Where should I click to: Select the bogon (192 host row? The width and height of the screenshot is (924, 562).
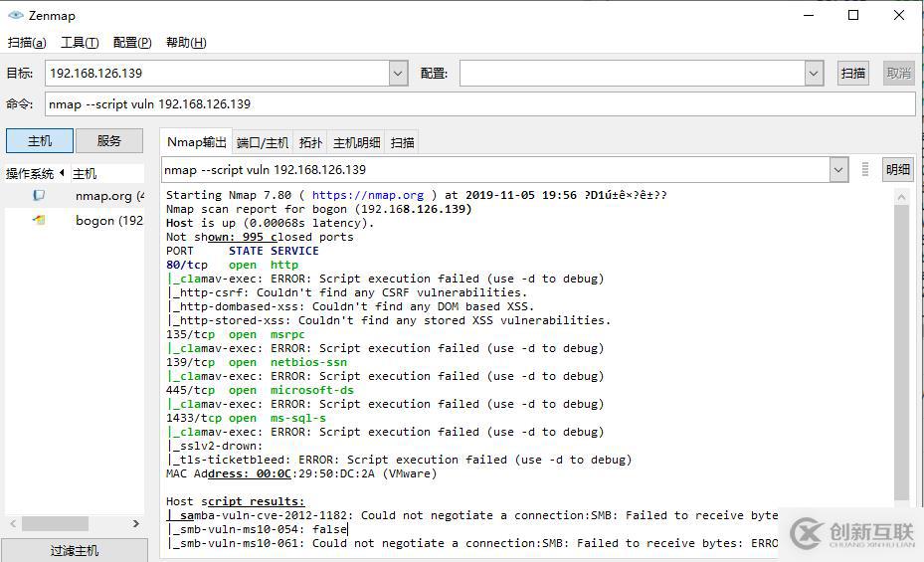tap(75, 220)
